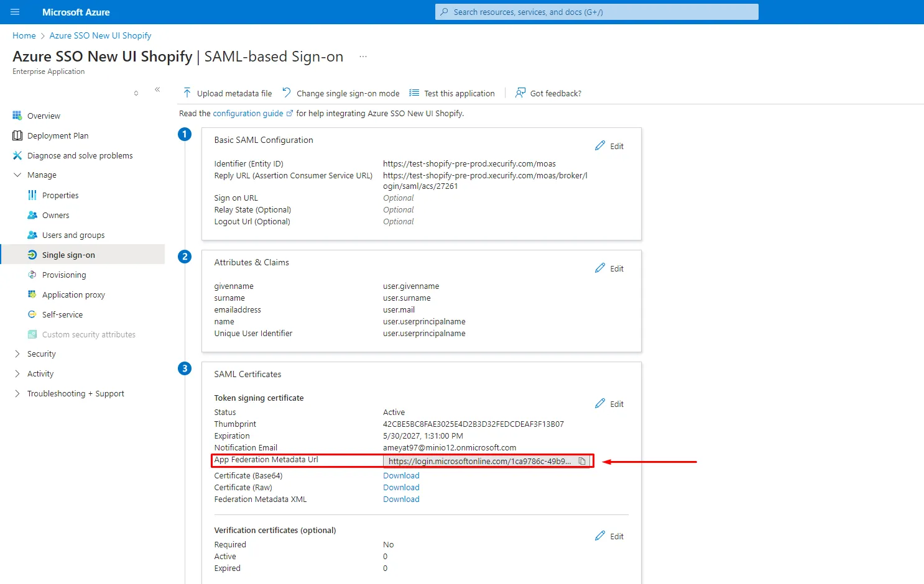Image resolution: width=924 pixels, height=584 pixels.
Task: Click the Provisioning icon
Action: [x=32, y=275]
